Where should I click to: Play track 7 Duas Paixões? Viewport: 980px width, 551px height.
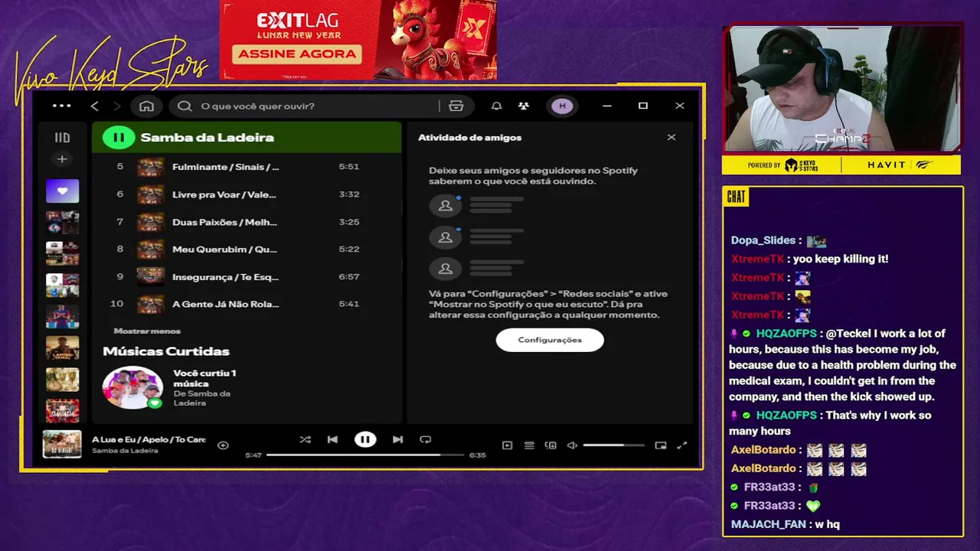(x=247, y=222)
